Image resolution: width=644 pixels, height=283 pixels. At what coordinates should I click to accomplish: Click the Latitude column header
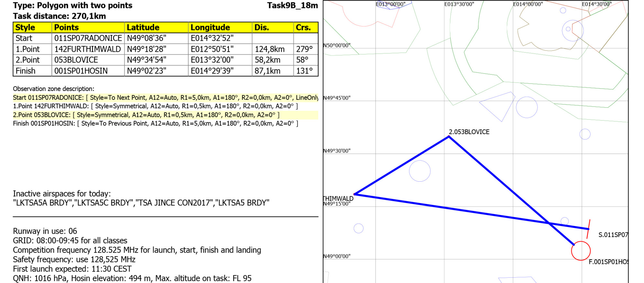coord(143,28)
